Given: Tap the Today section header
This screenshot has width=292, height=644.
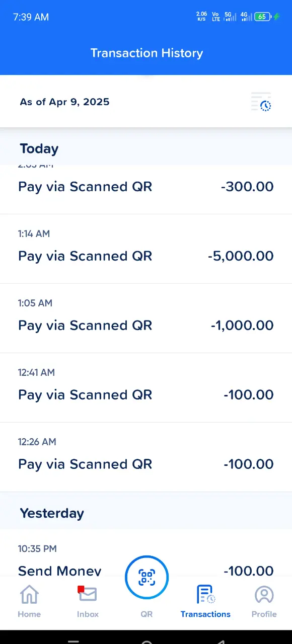Looking at the screenshot, I should coord(39,149).
